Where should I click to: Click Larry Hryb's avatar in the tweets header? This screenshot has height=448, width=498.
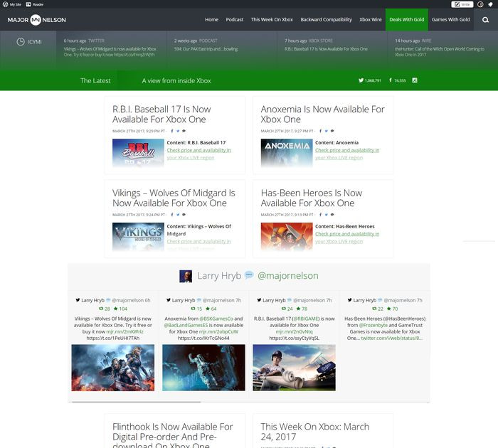click(186, 276)
